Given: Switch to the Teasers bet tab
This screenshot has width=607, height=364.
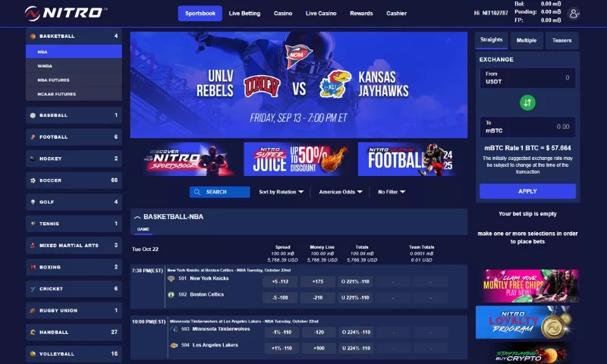Looking at the screenshot, I should coord(561,40).
